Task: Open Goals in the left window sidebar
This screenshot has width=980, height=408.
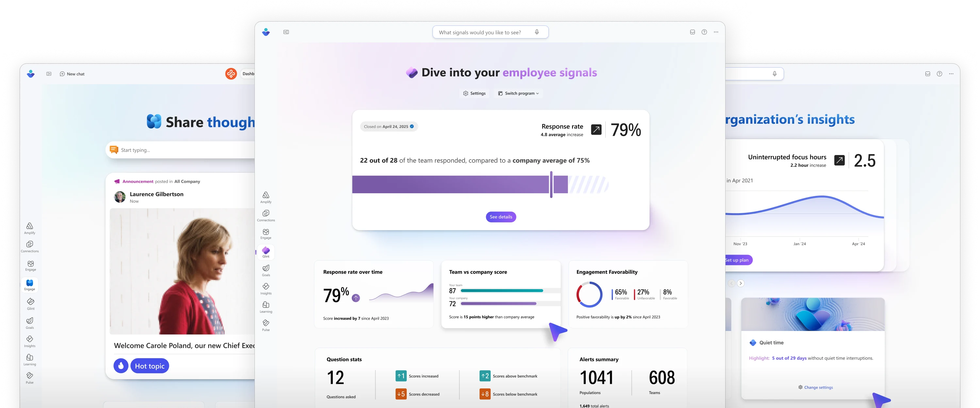Action: pyautogui.click(x=30, y=323)
